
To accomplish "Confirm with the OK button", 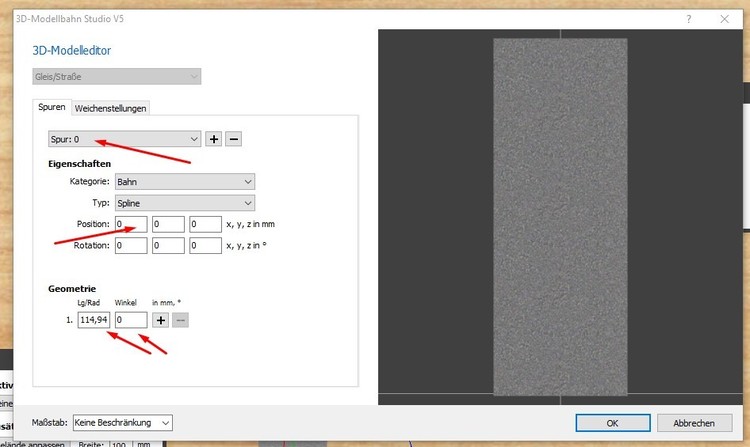I will [613, 423].
